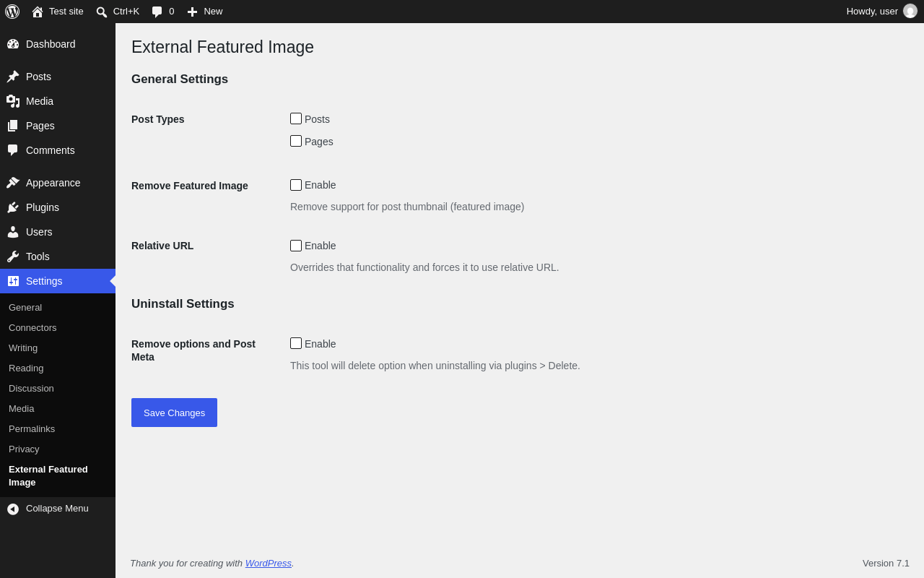
Task: Click the New plus icon
Action: click(192, 12)
